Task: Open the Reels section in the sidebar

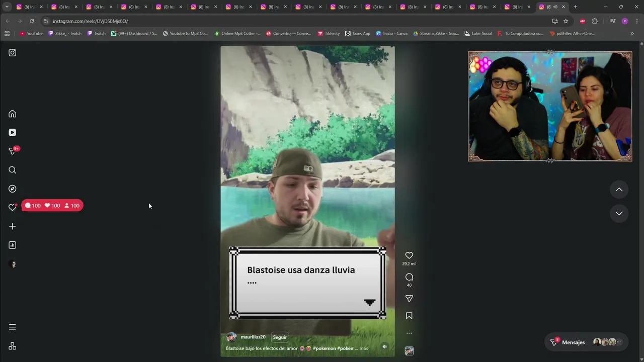Action: 13,132
